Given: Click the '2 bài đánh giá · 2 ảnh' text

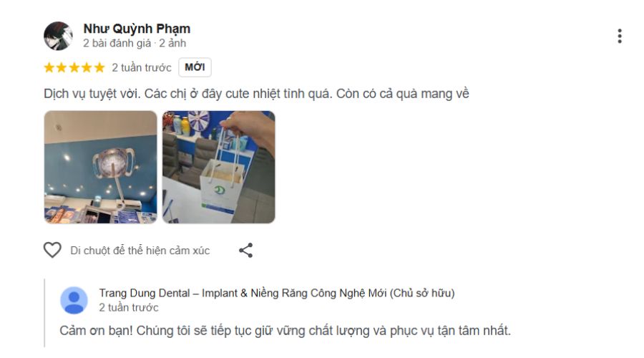Looking at the screenshot, I should point(135,43).
